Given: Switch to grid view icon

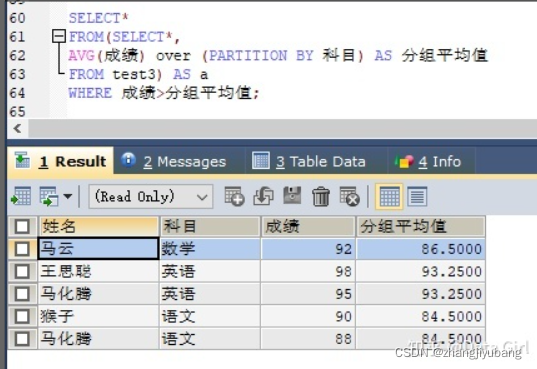Looking at the screenshot, I should coord(389,197).
